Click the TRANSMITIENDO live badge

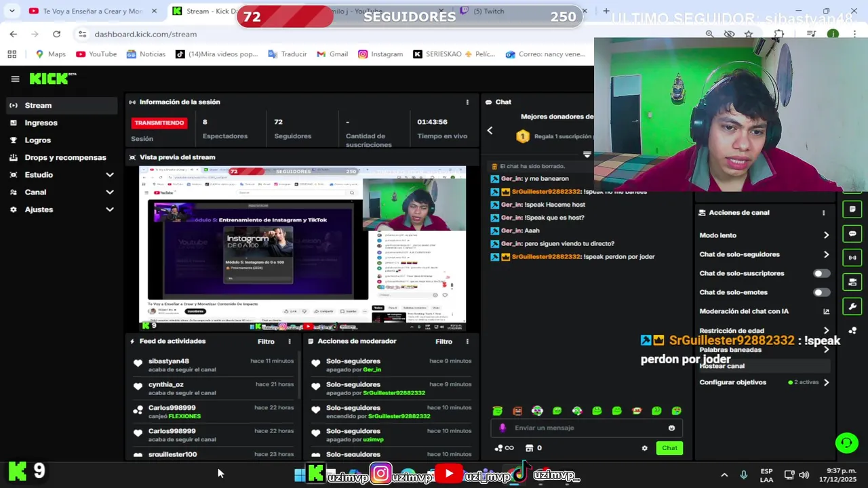(x=159, y=123)
